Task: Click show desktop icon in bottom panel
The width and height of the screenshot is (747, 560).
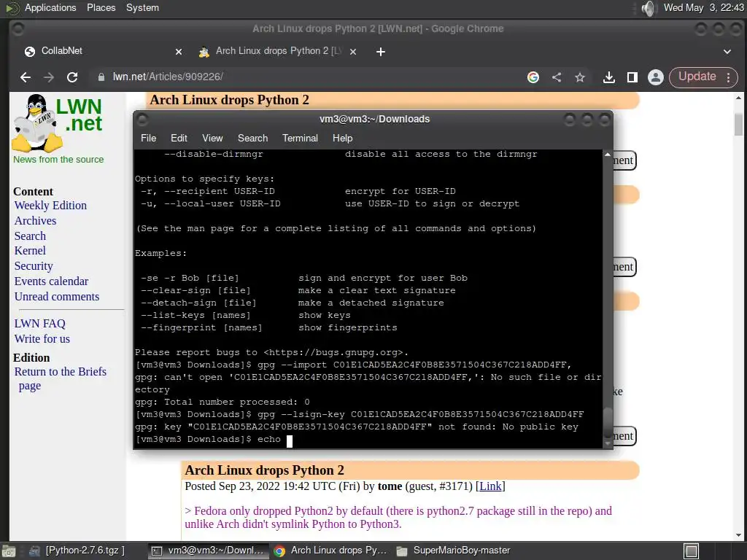Action: (9, 551)
